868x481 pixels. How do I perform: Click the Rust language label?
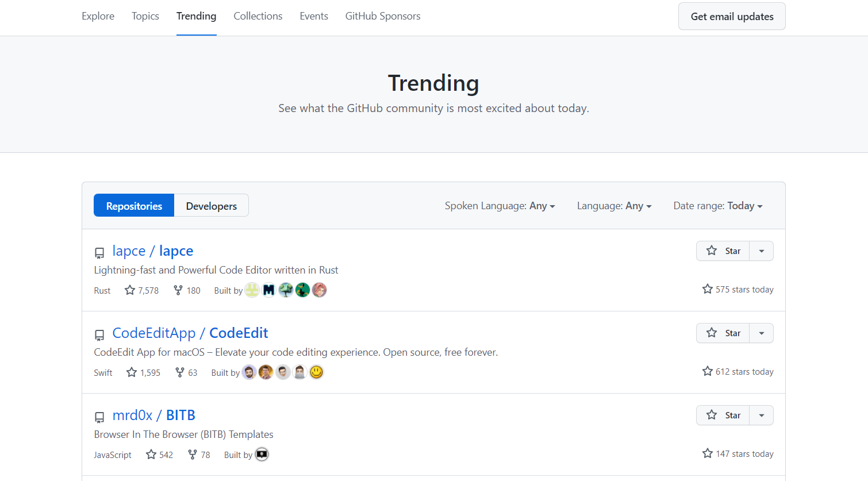coord(102,290)
